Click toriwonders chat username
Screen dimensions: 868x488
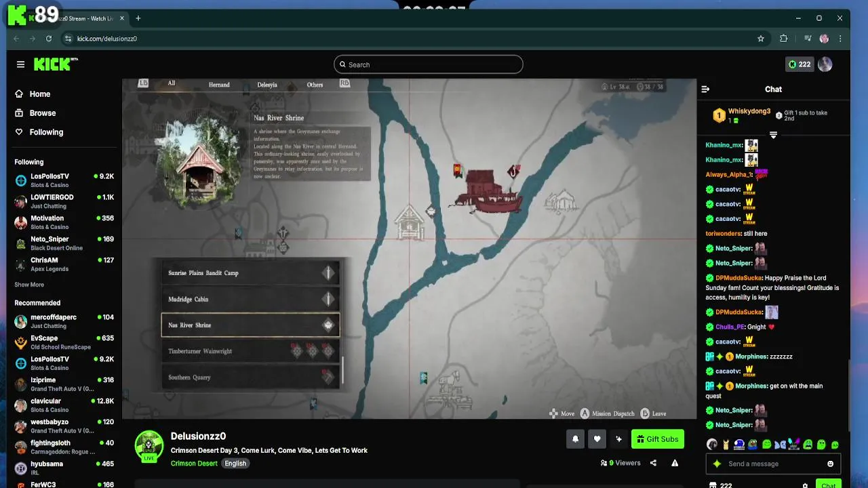[x=724, y=234]
